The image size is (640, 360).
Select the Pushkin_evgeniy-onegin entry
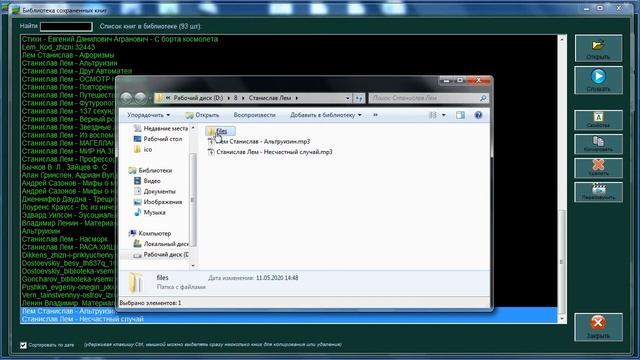[x=68, y=287]
